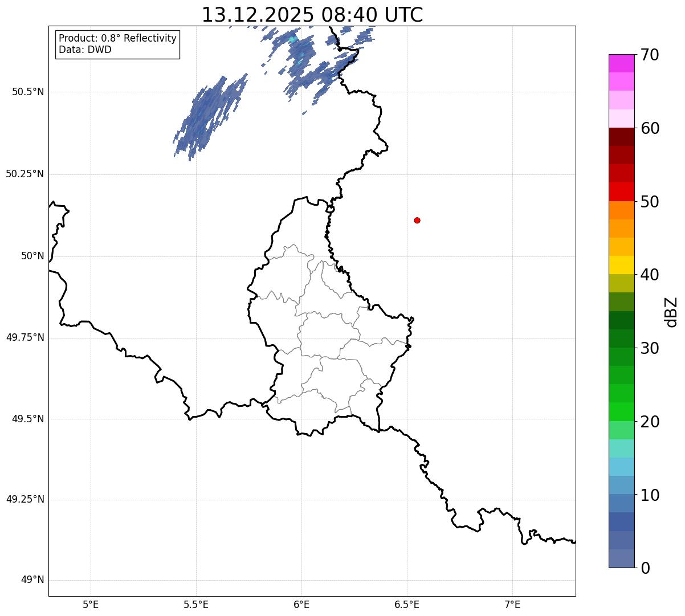Click the dBZ colorbar axis label

click(671, 312)
